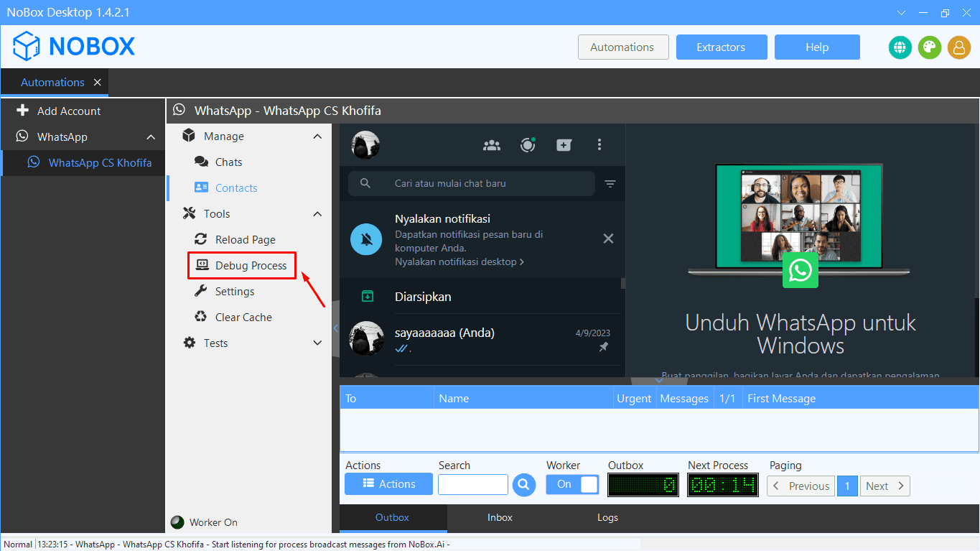Screen dimensions: 980x551
Task: Expand the Tests section
Action: pyautogui.click(x=317, y=343)
